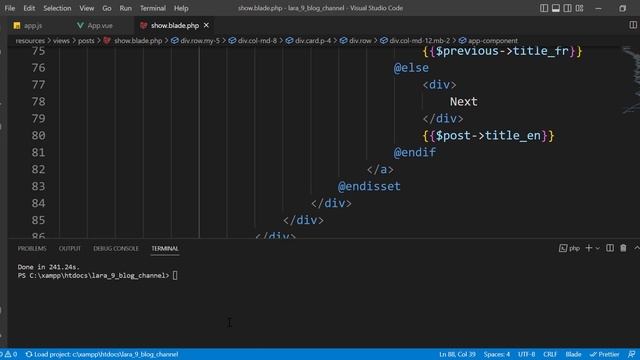Click $previous->title_fr expression
Viewport: 640px width, 360px height.
502,51
